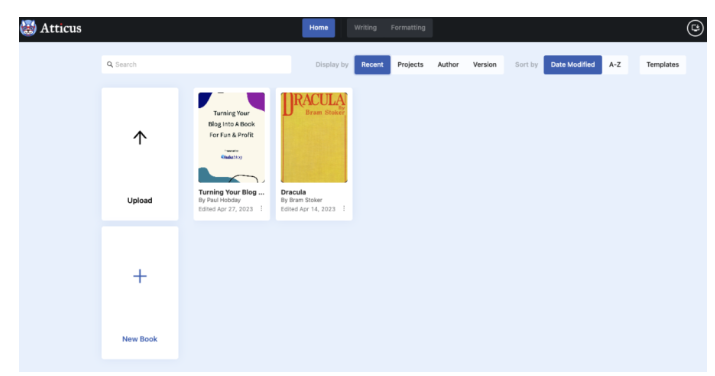Click the New Book plus icon
Screen dimensions: 715x376
[140, 276]
